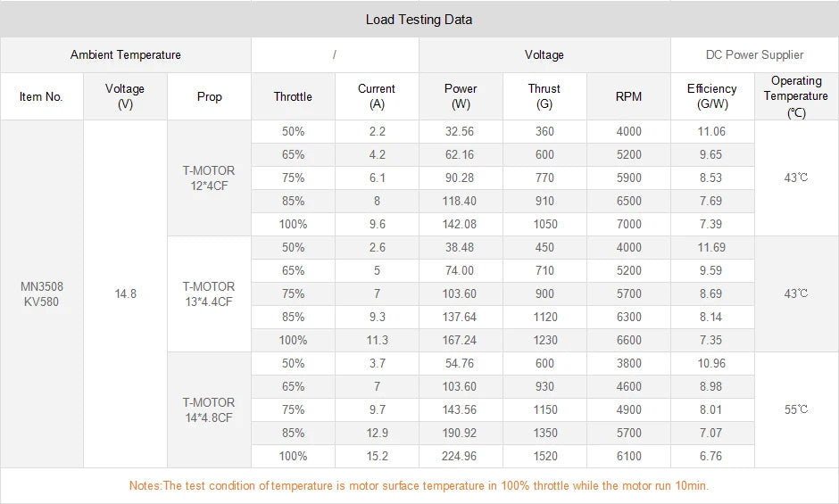This screenshot has width=839, height=504.
Task: Select the 55℃ operating temperature cell
Action: coord(796,409)
